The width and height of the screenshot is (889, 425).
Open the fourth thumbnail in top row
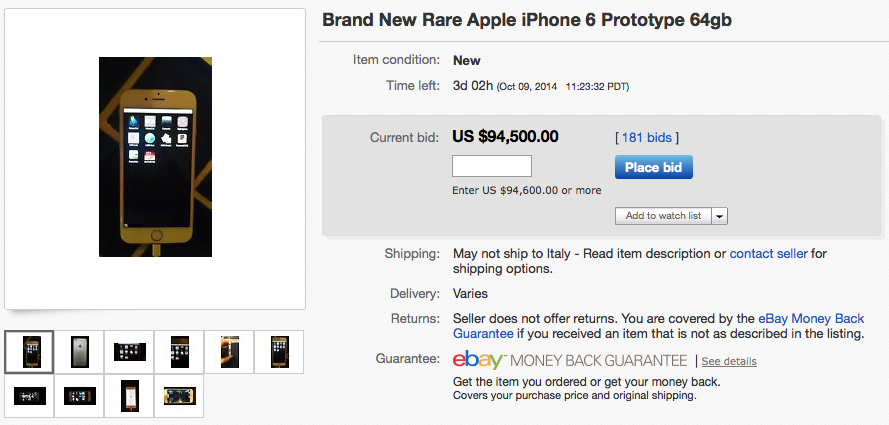click(x=179, y=352)
